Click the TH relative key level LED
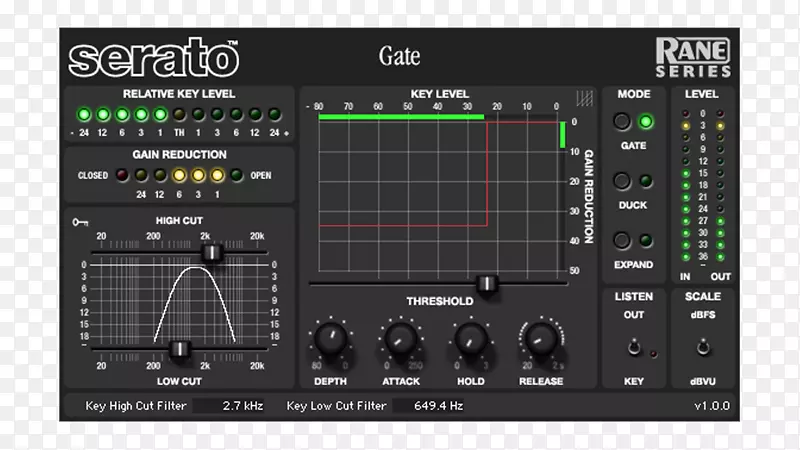The image size is (800, 450). (x=179, y=114)
